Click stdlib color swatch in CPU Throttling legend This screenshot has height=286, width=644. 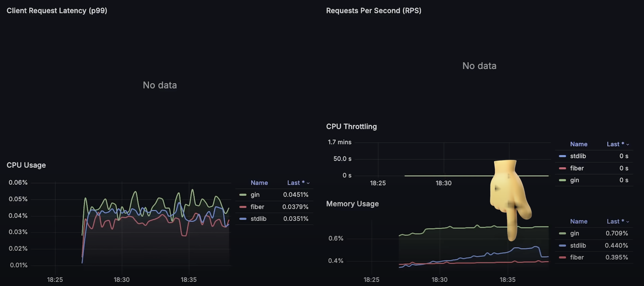click(562, 156)
